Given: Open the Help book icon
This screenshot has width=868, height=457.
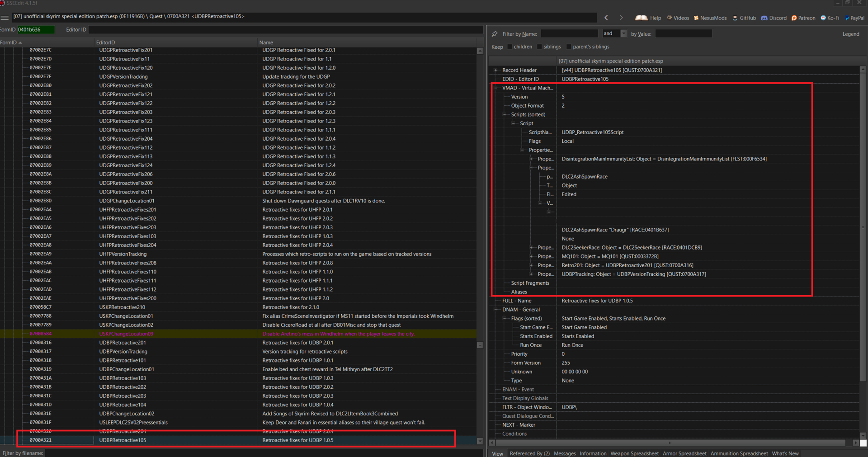Looking at the screenshot, I should [x=641, y=18].
